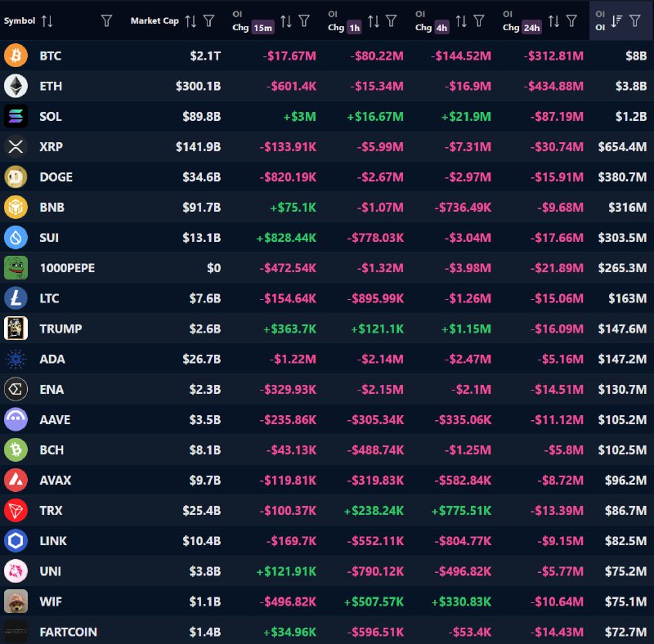Click XRP market cap $141.9B

pos(198,147)
